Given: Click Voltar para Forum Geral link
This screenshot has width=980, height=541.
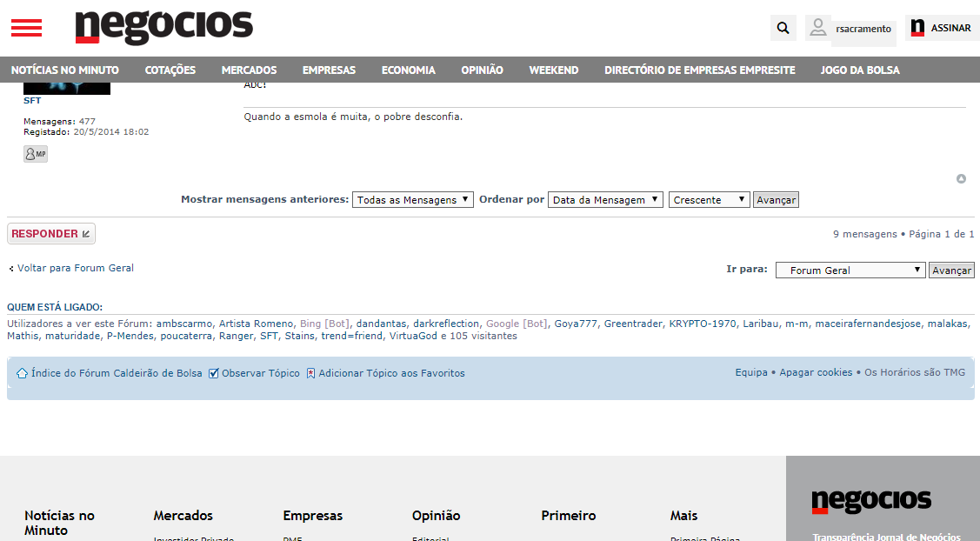Looking at the screenshot, I should point(76,268).
